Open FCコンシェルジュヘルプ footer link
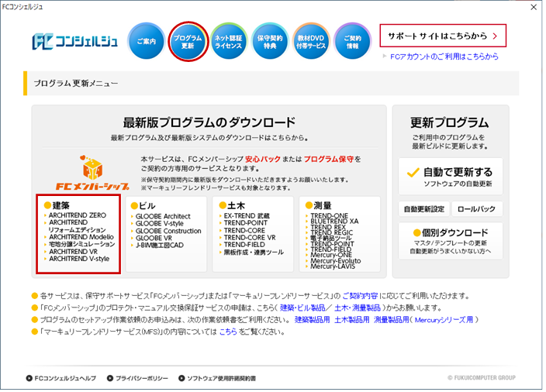 click(x=61, y=379)
